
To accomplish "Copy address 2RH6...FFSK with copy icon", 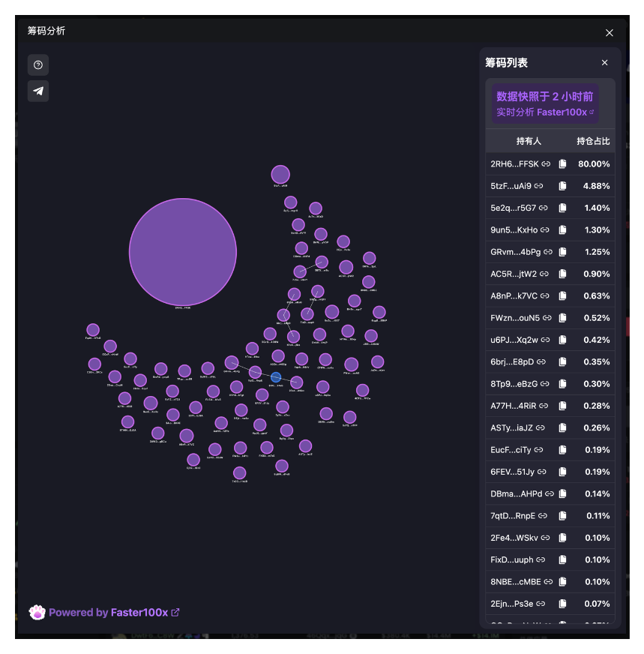I will 562,164.
